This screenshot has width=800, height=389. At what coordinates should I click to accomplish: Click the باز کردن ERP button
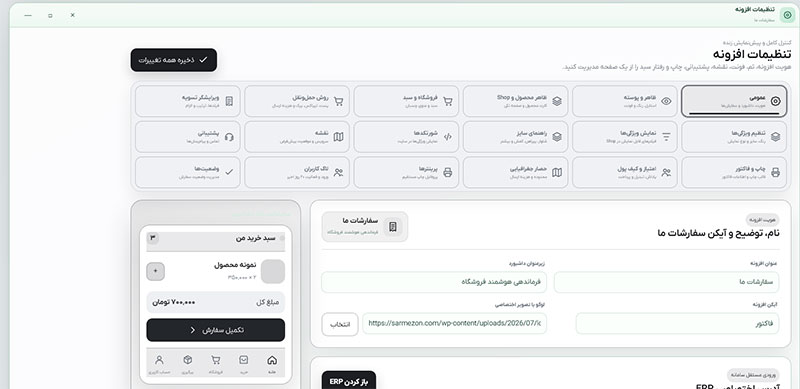click(349, 381)
